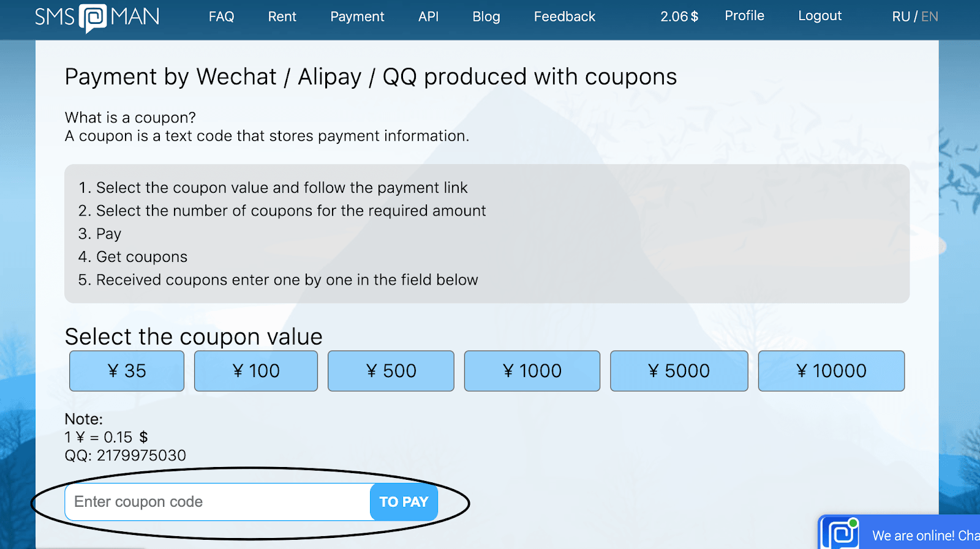Switch language to EN
This screenshot has width=980, height=549.
[930, 17]
